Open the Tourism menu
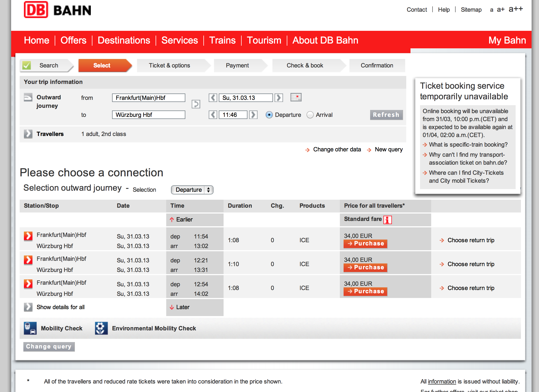The height and width of the screenshot is (392, 539). coord(264,40)
